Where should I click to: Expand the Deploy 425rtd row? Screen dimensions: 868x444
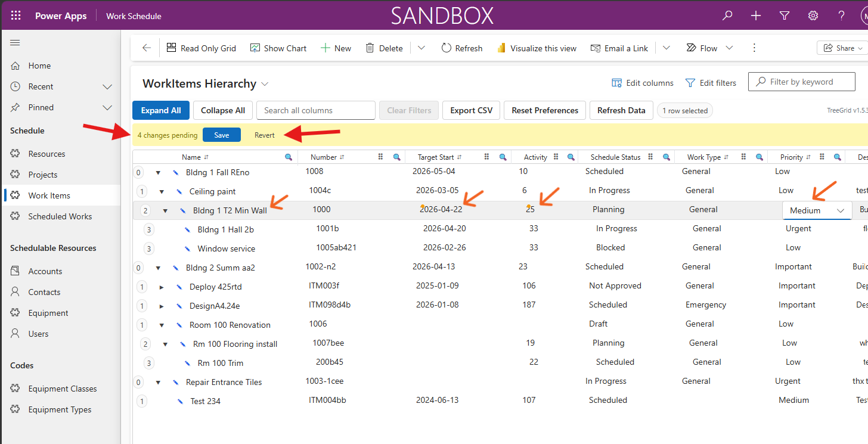(x=162, y=287)
